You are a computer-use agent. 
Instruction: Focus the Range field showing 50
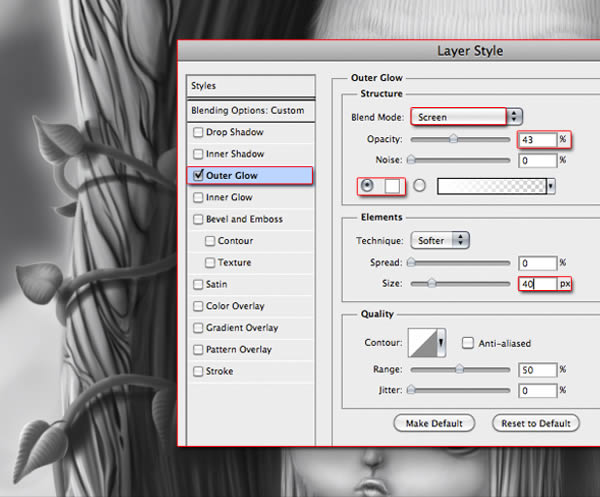(537, 370)
